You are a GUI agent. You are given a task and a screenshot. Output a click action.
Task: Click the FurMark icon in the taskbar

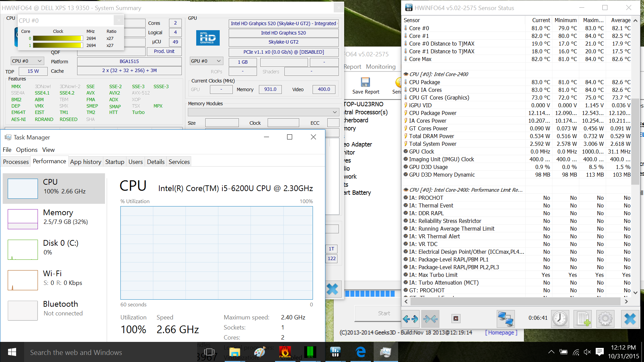285,352
